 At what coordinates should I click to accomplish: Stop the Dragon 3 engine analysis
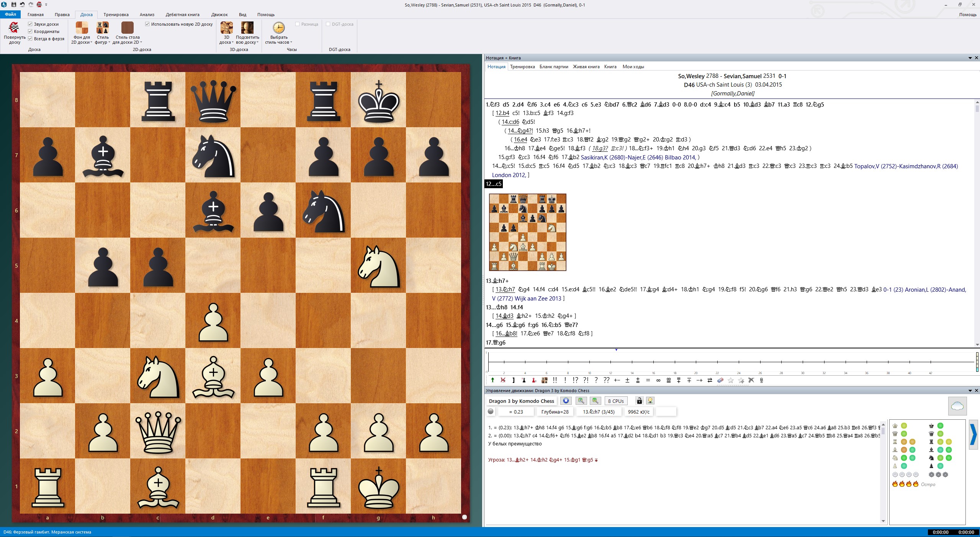tap(566, 401)
